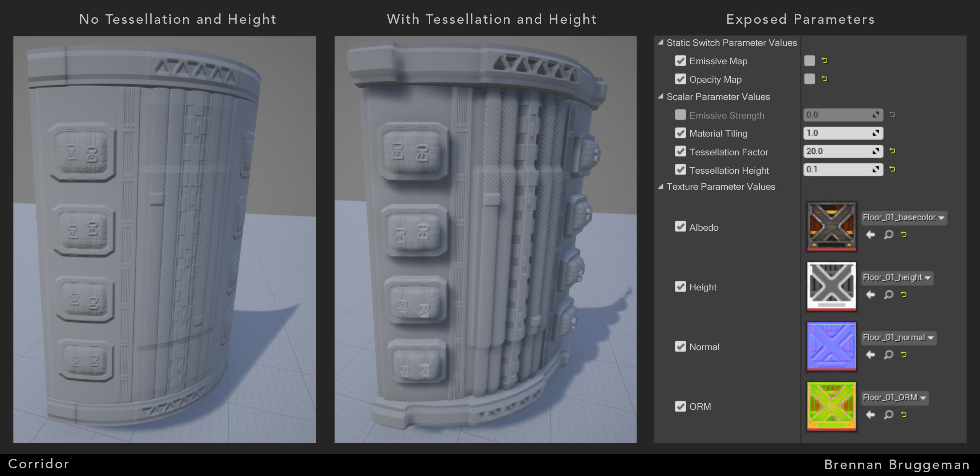Viewport: 980px width, 476px height.
Task: Select Albedo basecolor texture thumbnail
Action: [x=831, y=227]
